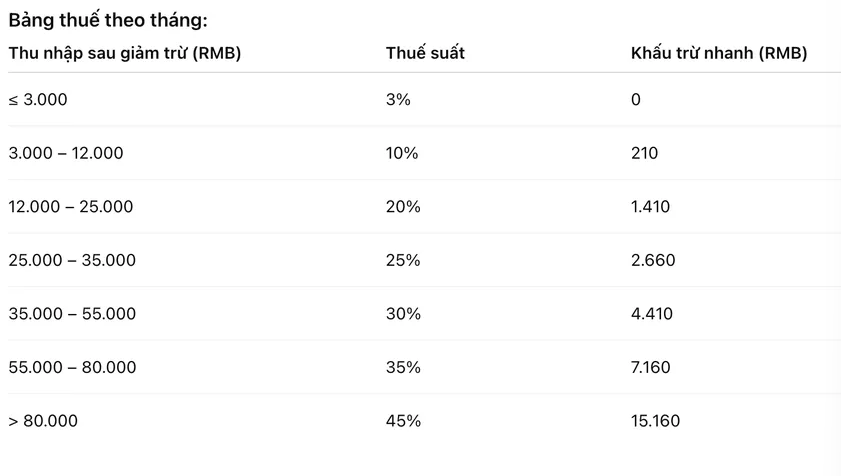Click the quick deduction value 210
This screenshot has height=476, width=841.
pyautogui.click(x=644, y=153)
